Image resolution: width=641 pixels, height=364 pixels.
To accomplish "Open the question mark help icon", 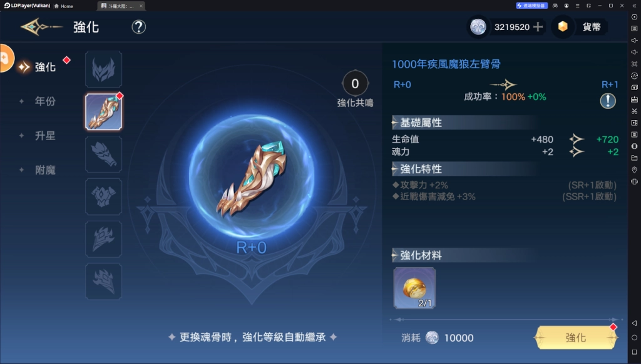I will pyautogui.click(x=138, y=27).
